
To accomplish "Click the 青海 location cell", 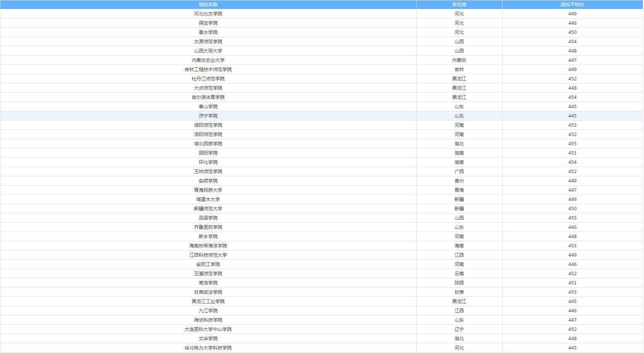I will [459, 190].
